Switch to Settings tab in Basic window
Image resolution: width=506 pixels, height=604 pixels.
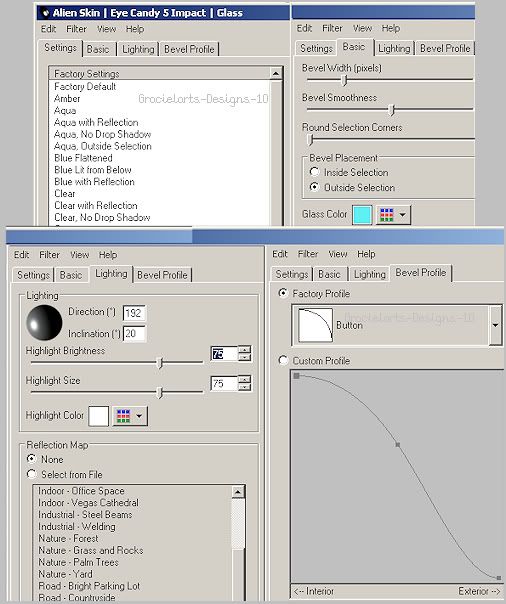tap(316, 48)
